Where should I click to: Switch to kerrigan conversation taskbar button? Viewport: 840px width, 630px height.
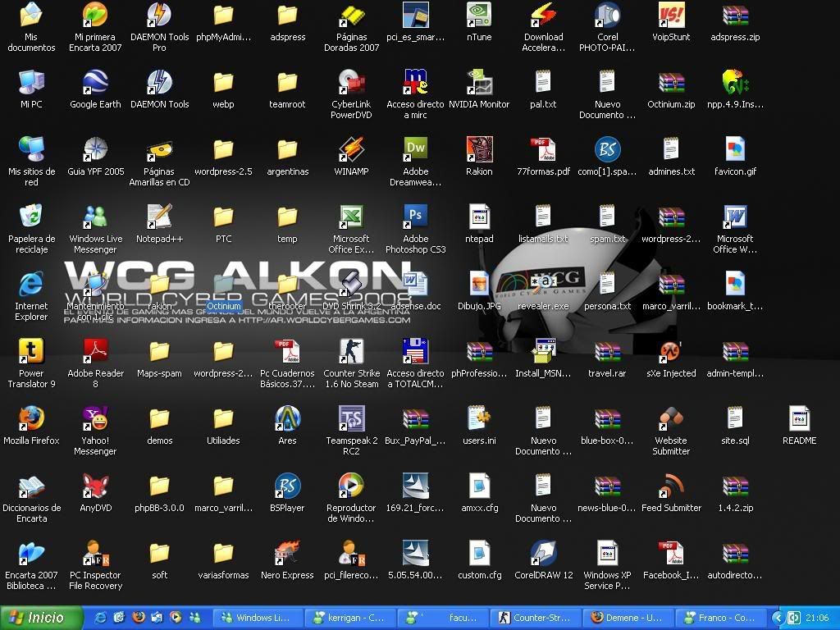coord(349,618)
